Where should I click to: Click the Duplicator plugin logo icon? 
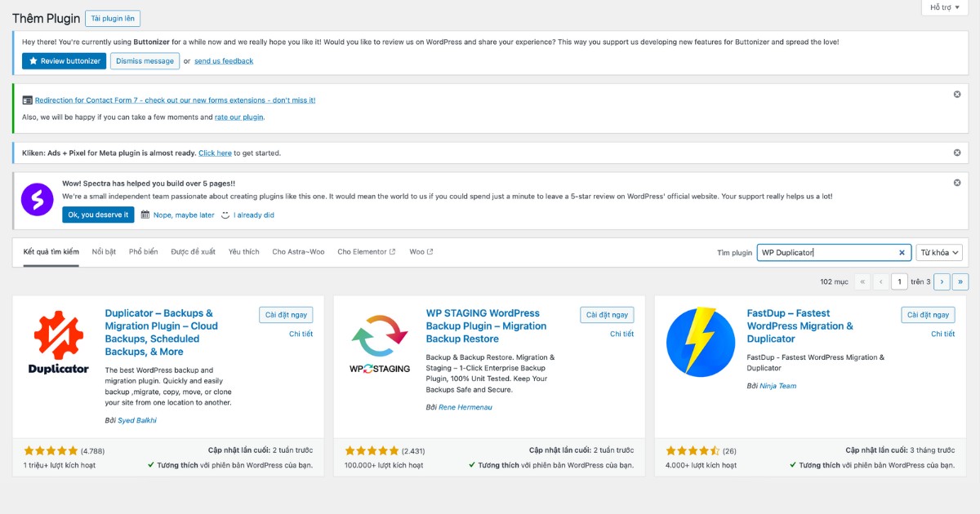tap(58, 343)
